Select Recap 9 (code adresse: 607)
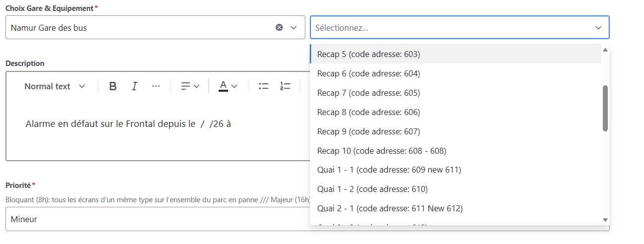Screen dimensions: 644x244 [x=456, y=131]
